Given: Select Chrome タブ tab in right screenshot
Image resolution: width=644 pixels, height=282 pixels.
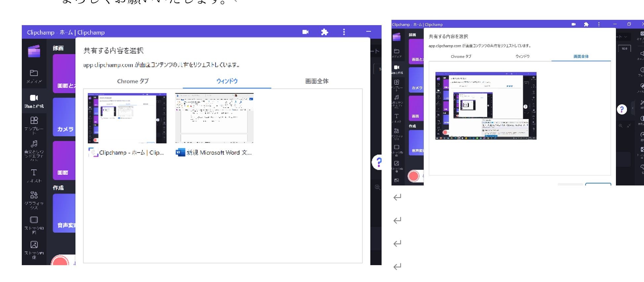Looking at the screenshot, I should coord(461,57).
